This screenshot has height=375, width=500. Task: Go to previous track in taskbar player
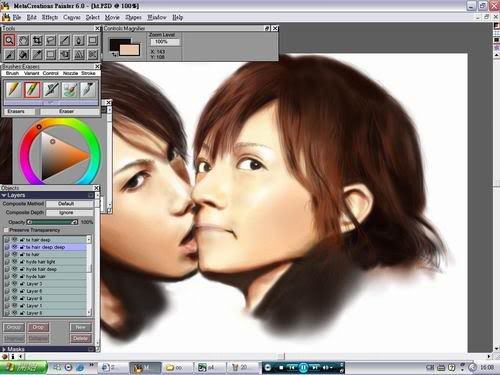pyautogui.click(x=292, y=367)
